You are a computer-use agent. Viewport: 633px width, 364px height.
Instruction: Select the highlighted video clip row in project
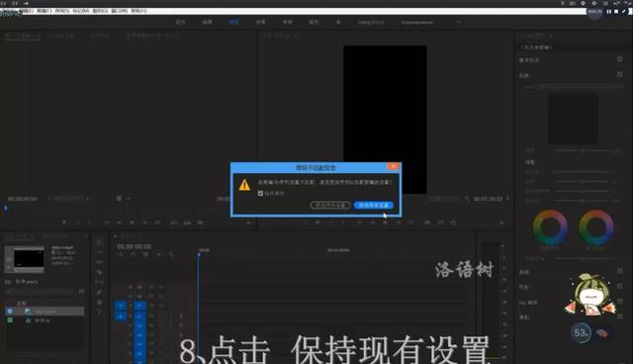pyautogui.click(x=45, y=312)
